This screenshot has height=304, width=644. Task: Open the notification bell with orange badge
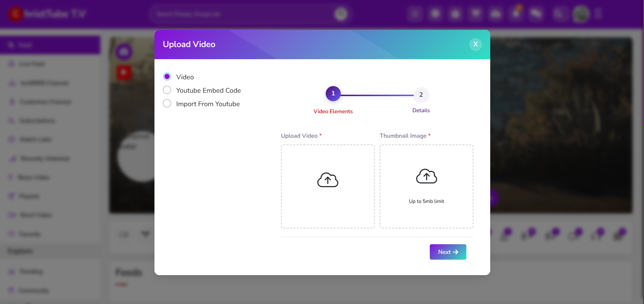(516, 13)
